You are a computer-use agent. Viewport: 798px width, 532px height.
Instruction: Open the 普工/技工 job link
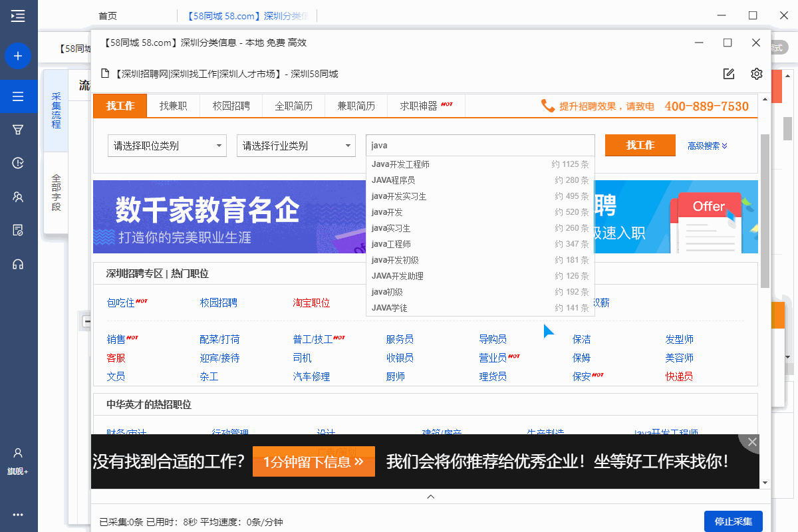pyautogui.click(x=313, y=339)
